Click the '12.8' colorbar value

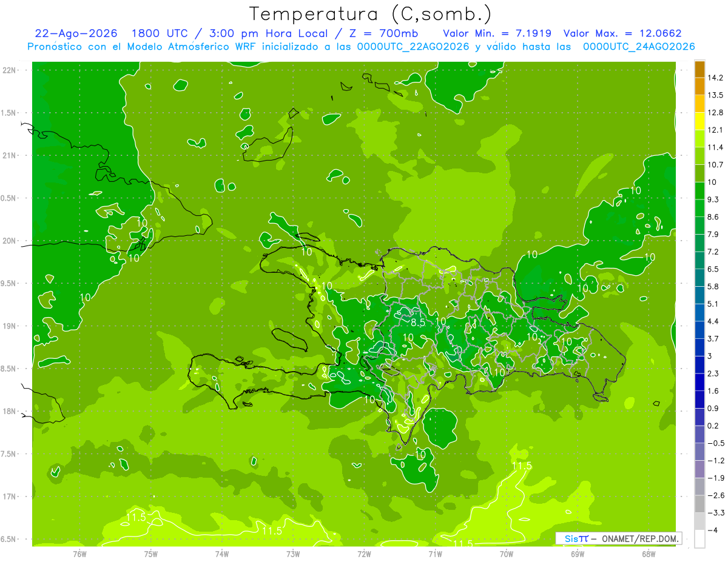tap(716, 112)
